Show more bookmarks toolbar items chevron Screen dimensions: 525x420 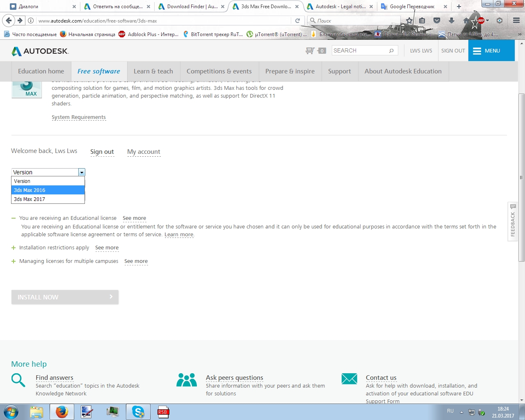[520, 34]
